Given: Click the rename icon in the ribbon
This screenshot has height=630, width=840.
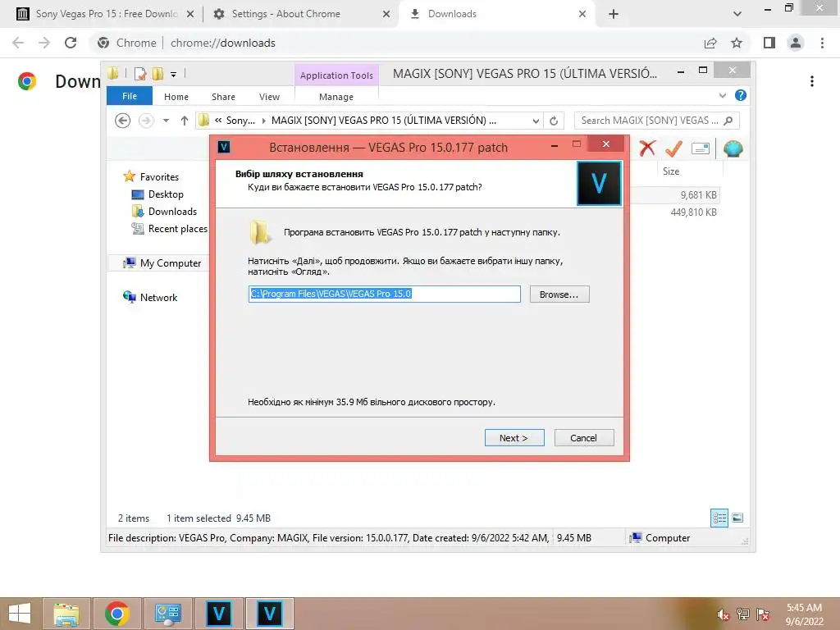Looking at the screenshot, I should tap(701, 148).
